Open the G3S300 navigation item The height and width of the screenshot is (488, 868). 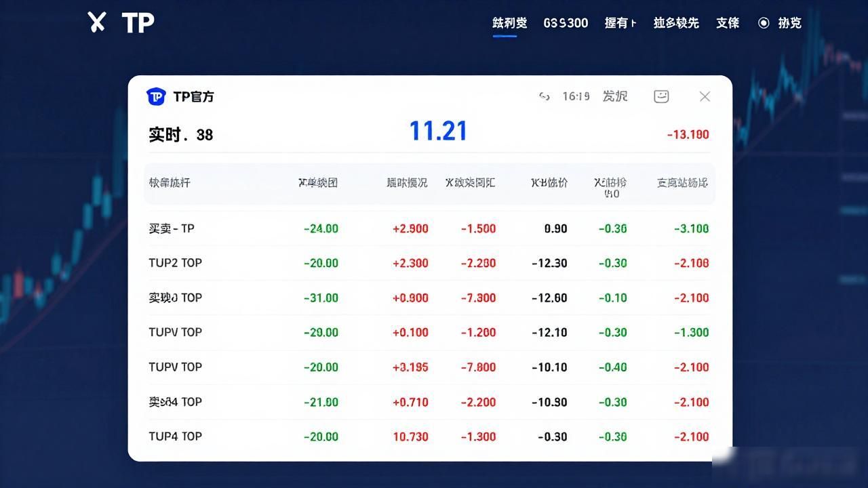(x=566, y=22)
